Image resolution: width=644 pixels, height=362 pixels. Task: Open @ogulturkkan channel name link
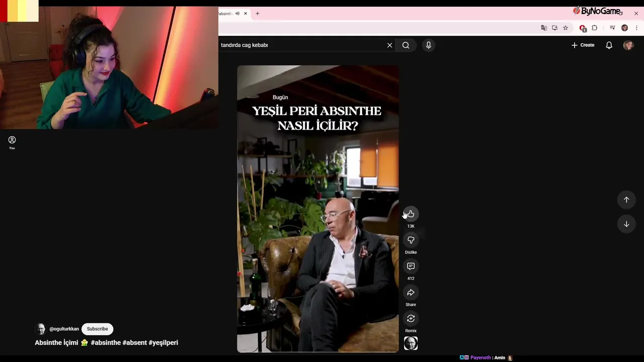[64, 329]
